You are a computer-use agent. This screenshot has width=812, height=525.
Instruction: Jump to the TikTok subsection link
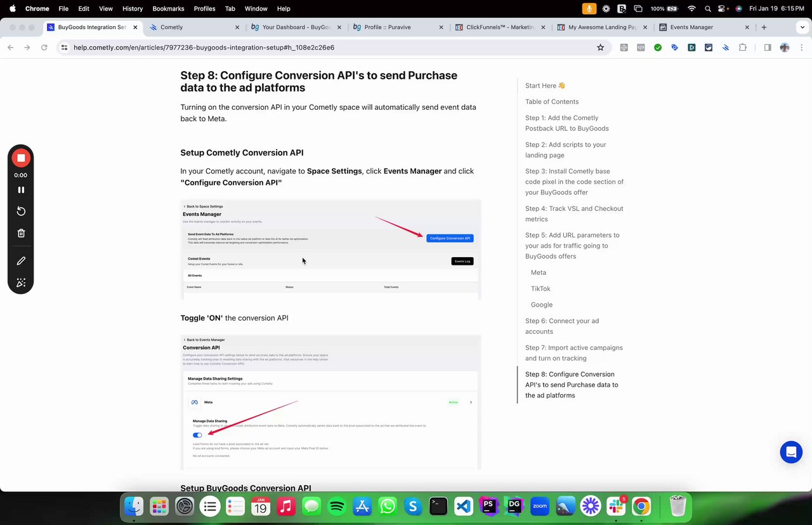(540, 289)
